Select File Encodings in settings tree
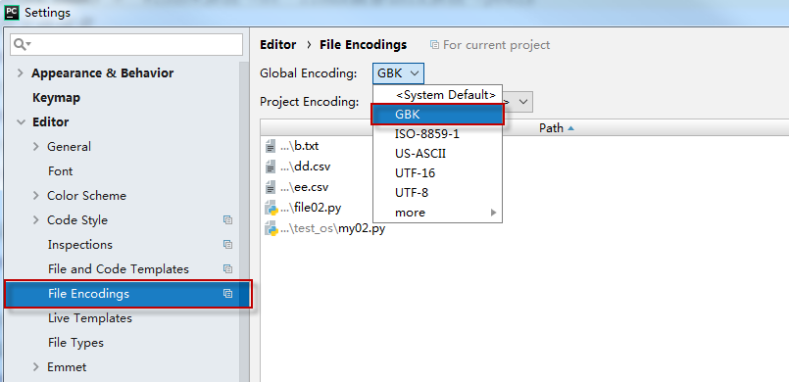The height and width of the screenshot is (382, 789). [128, 294]
